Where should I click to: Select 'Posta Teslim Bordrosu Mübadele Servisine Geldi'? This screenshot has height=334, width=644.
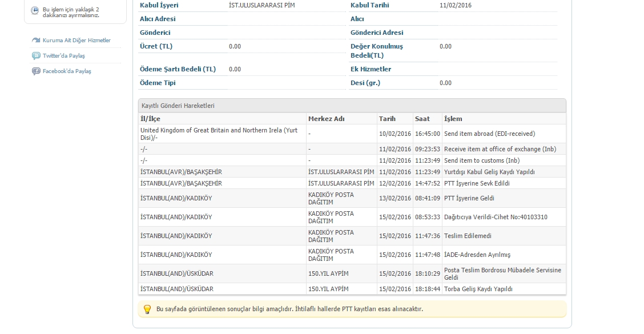pos(502,273)
